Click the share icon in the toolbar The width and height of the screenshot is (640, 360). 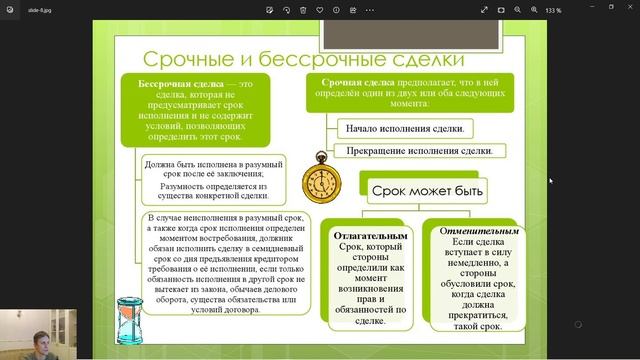(x=353, y=10)
